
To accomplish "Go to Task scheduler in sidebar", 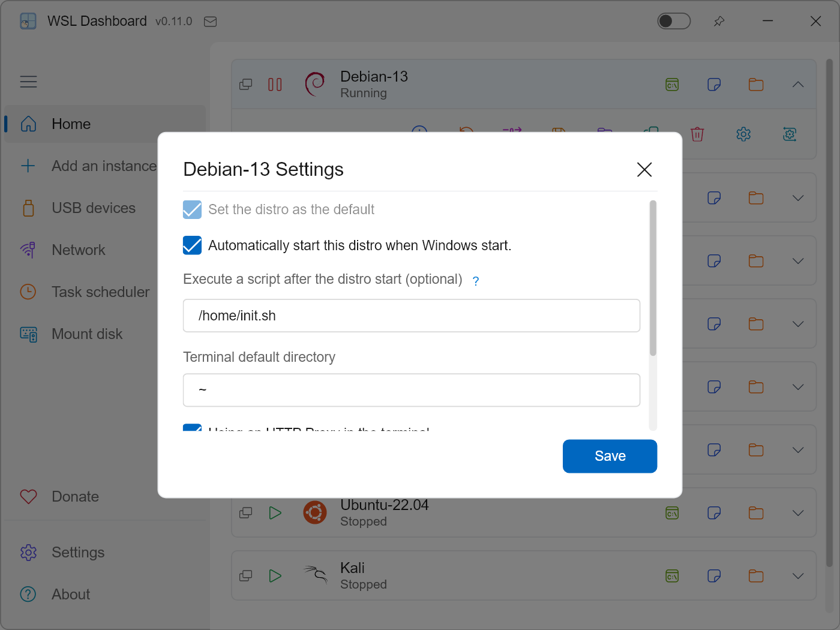I will [x=100, y=292].
